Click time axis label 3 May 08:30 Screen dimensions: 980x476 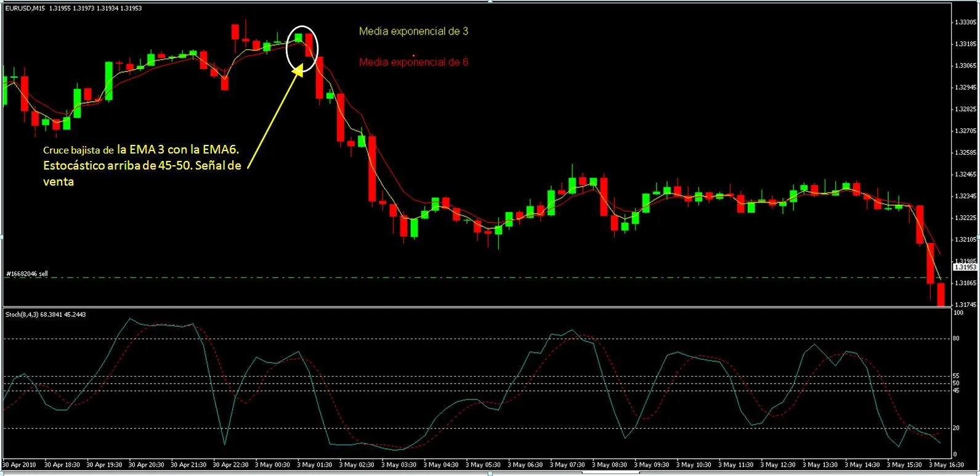(x=609, y=465)
